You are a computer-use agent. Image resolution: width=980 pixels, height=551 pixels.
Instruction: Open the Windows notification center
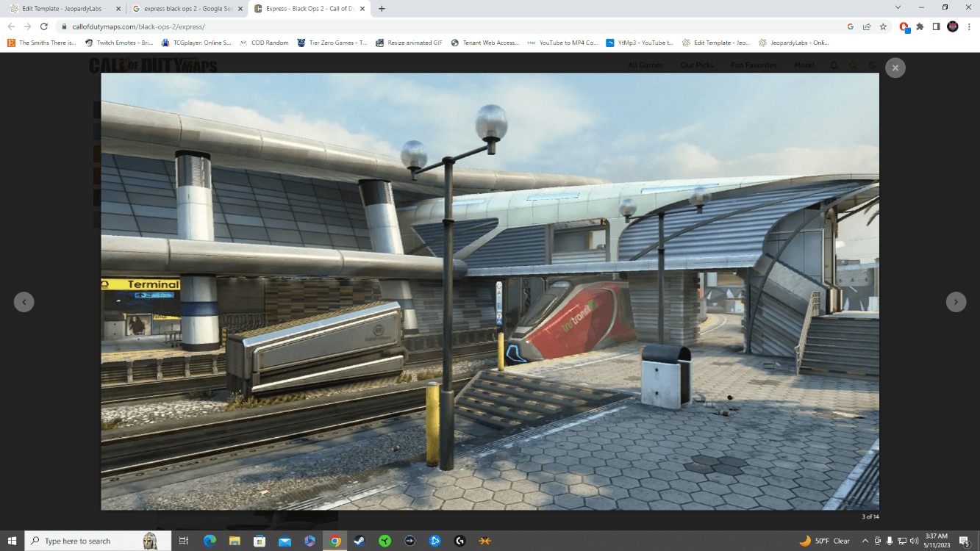tap(965, 541)
